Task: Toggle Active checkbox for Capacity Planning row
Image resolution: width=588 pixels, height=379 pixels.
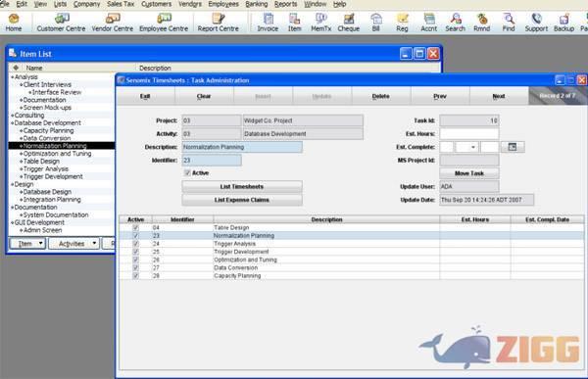Action: point(136,276)
